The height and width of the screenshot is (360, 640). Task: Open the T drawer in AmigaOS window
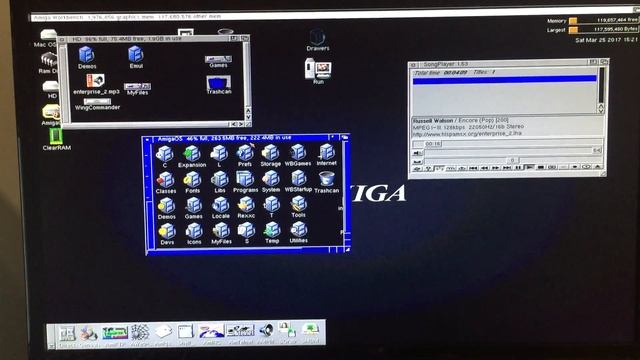tap(271, 207)
